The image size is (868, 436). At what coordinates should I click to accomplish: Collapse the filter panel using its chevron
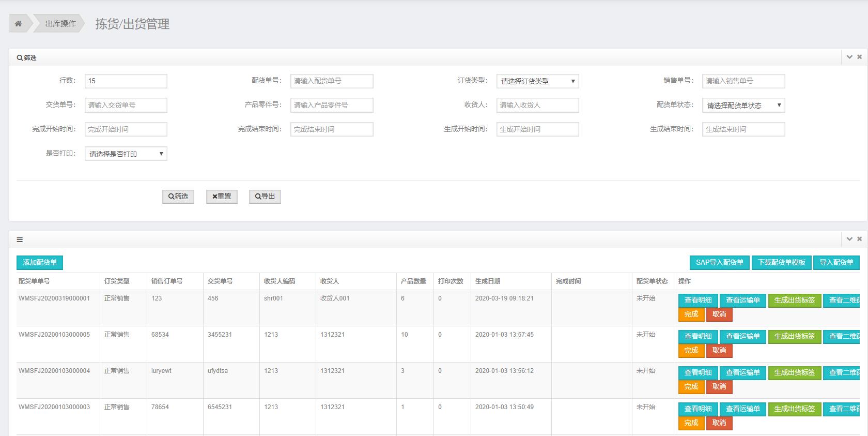point(849,57)
